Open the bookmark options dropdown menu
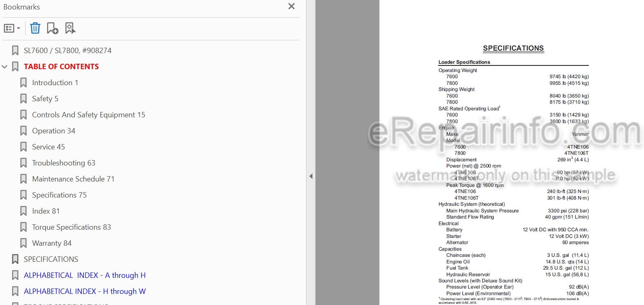The width and height of the screenshot is (644, 305). [x=12, y=28]
